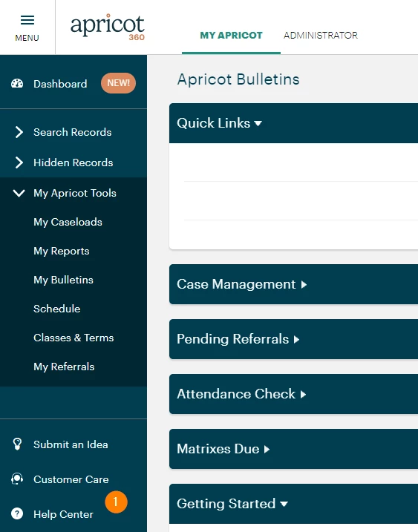Image resolution: width=418 pixels, height=532 pixels.
Task: Click the Pending Referrals header text
Action: (x=232, y=339)
